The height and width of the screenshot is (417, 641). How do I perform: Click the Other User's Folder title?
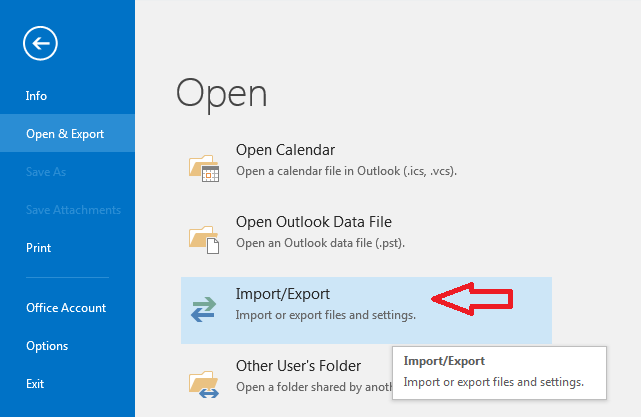pyautogui.click(x=298, y=366)
